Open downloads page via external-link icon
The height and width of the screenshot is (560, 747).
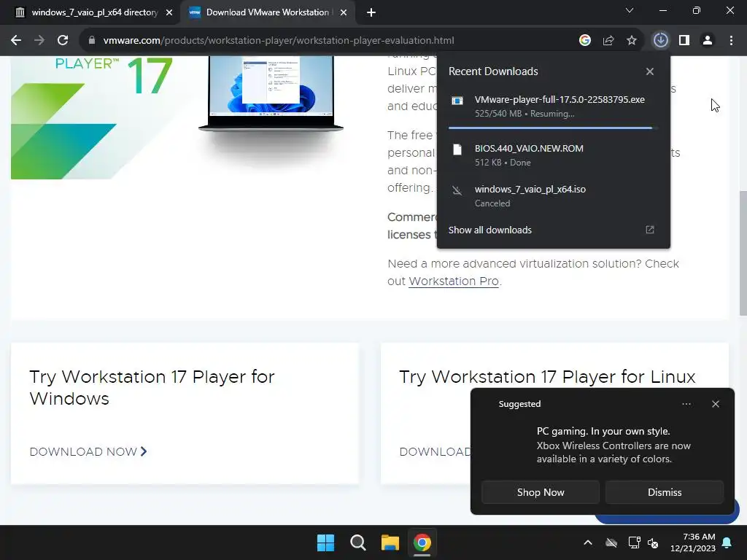click(x=650, y=230)
